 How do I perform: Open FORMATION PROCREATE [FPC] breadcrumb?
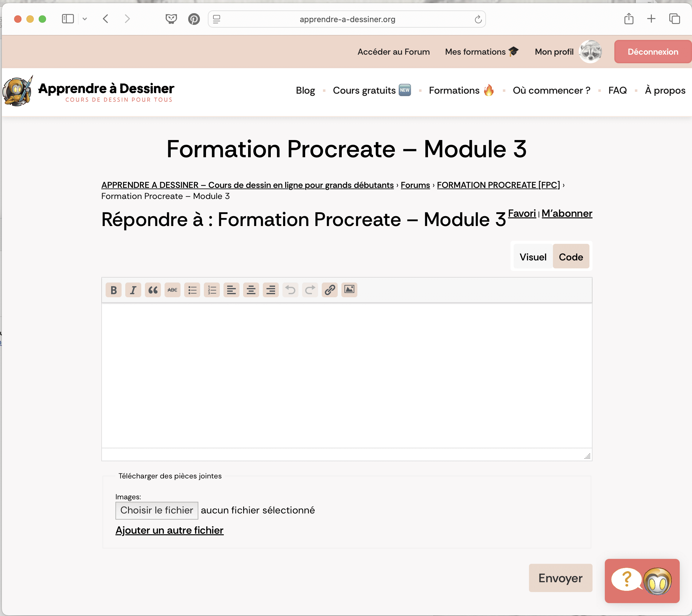(498, 185)
